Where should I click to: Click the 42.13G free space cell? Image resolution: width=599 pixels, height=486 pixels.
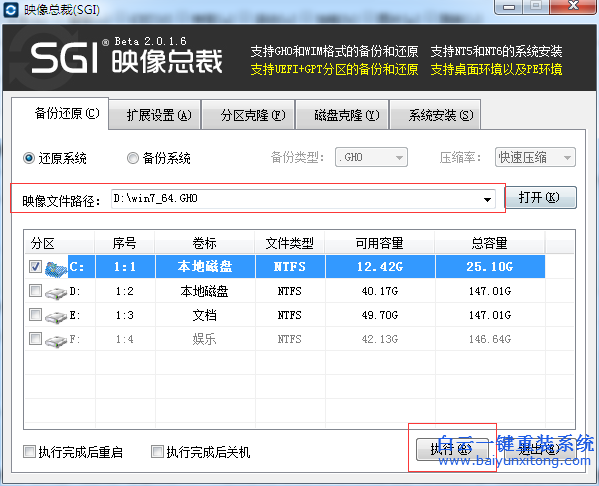tap(380, 339)
